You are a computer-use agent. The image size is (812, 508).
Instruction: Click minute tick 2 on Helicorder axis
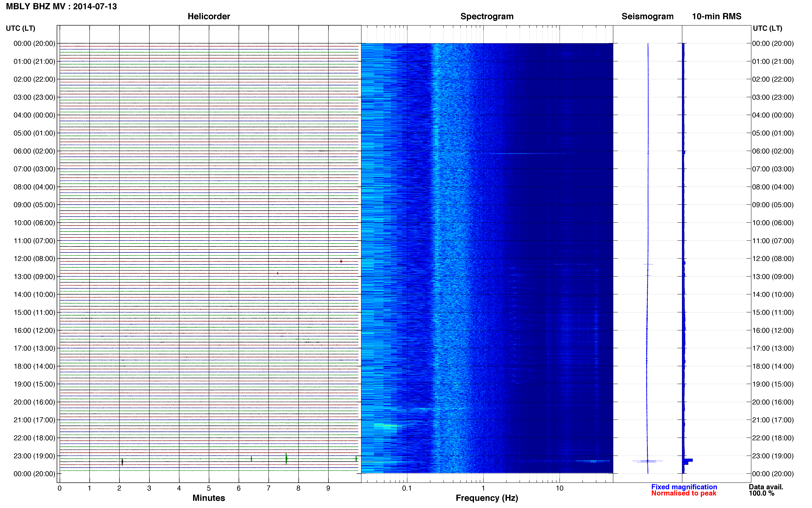(x=119, y=488)
